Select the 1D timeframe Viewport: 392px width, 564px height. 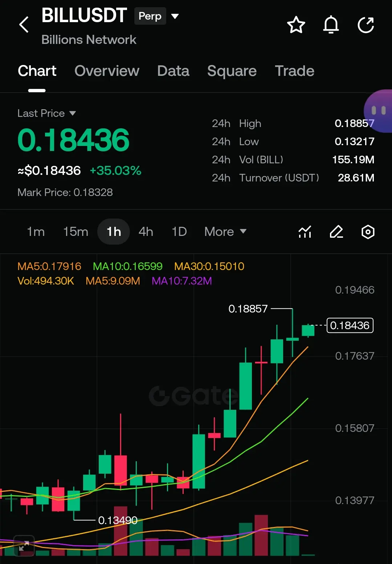[x=179, y=232]
